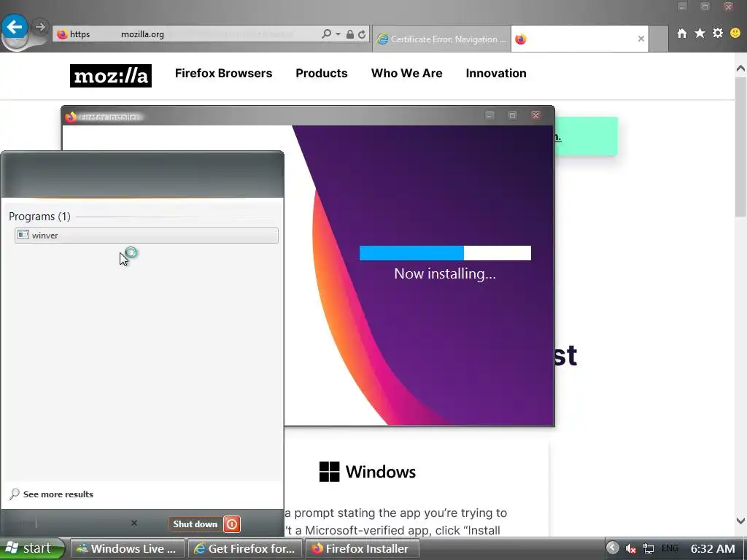Click the muted volume tray icon
The width and height of the screenshot is (747, 560).
631,549
